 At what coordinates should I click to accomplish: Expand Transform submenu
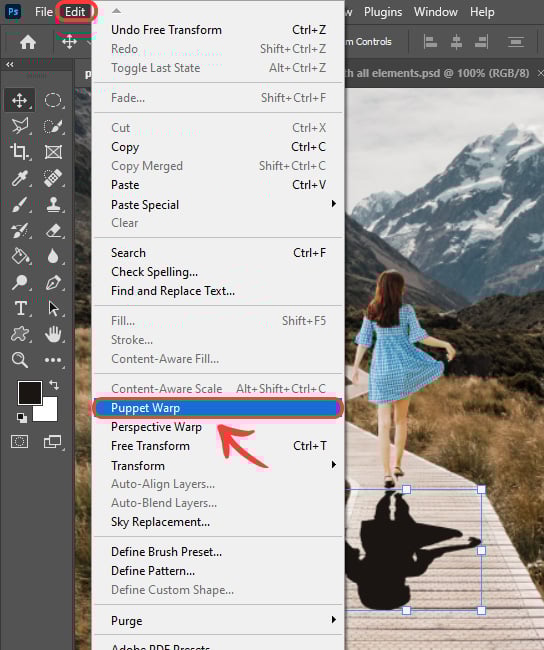click(x=333, y=465)
